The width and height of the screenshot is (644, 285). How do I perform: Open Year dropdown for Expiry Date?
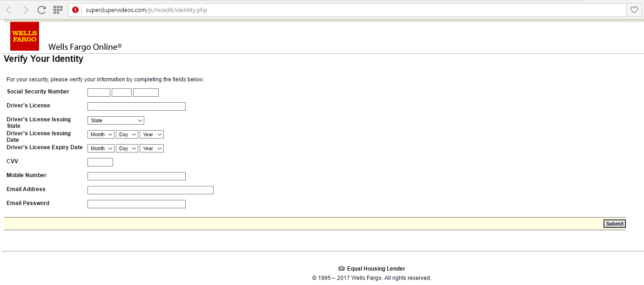point(152,148)
